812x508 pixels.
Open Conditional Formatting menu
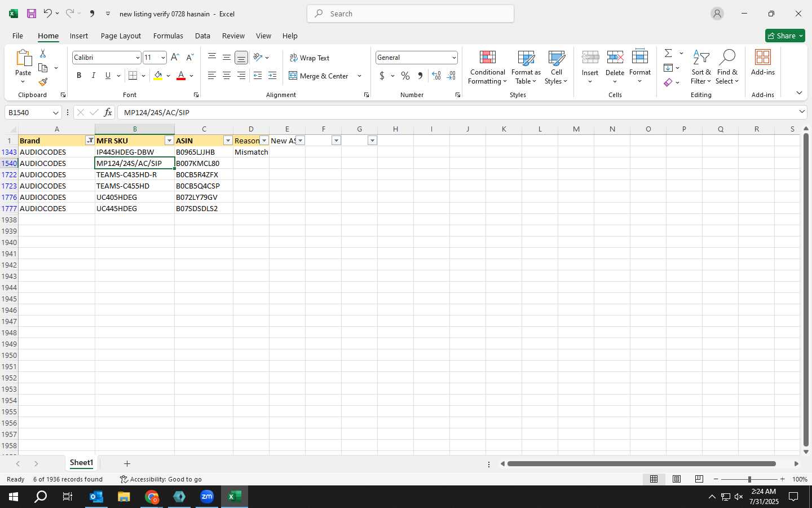(487, 67)
